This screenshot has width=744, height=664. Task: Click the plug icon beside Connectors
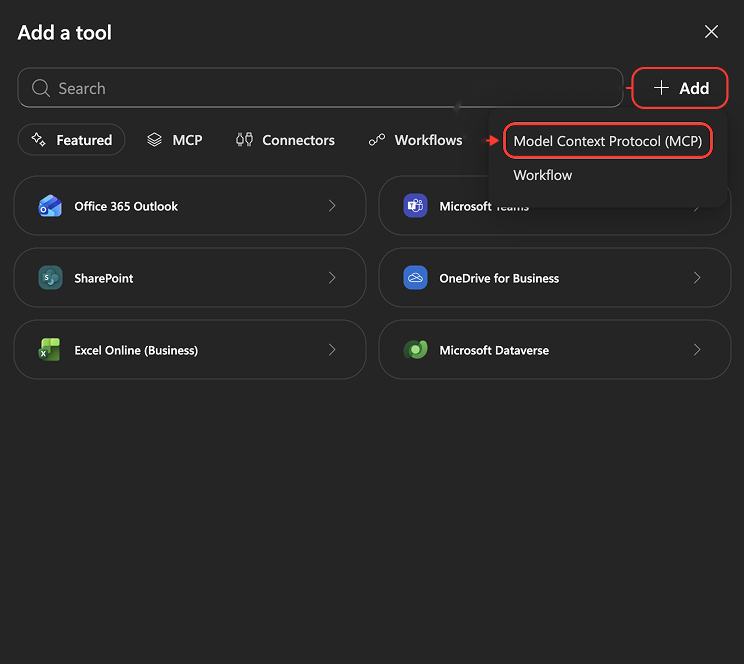click(x=244, y=140)
